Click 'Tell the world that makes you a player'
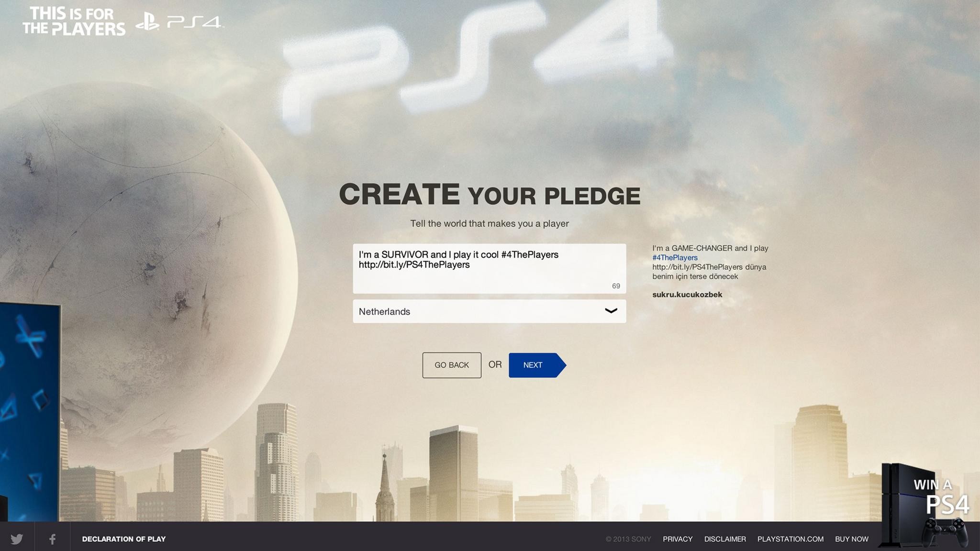This screenshot has height=551, width=980. (x=490, y=223)
